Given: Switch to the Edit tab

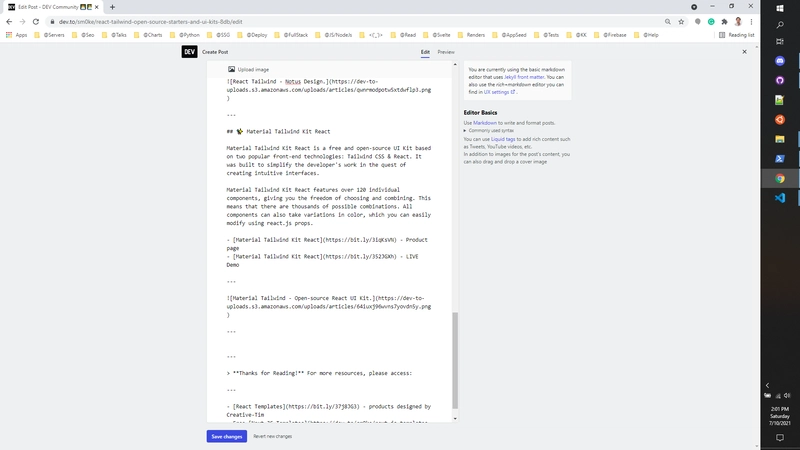Looking at the screenshot, I should point(425,52).
